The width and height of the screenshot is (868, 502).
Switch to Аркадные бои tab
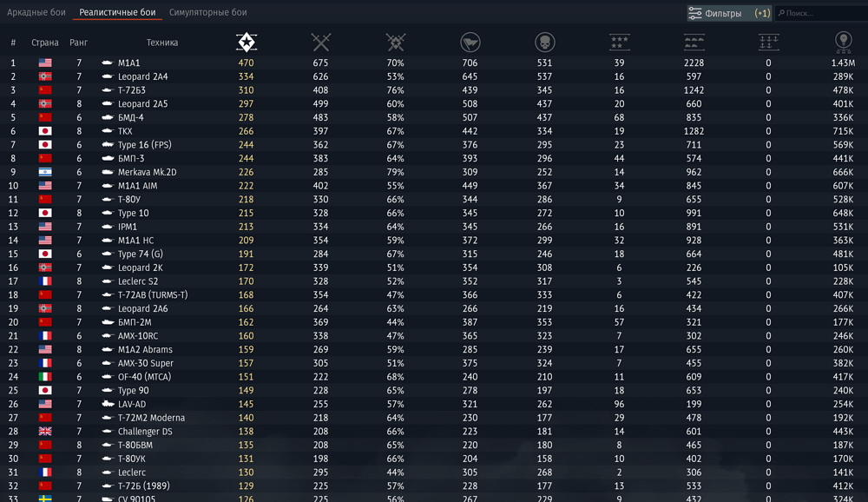click(x=36, y=13)
